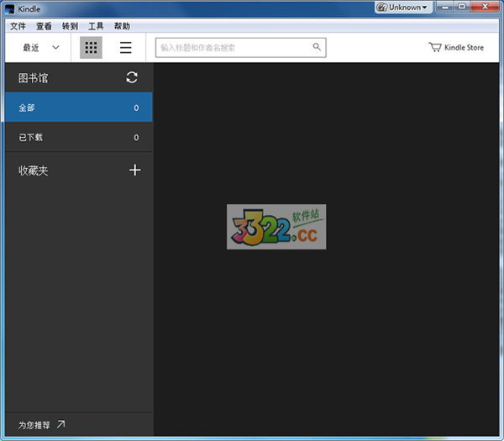This screenshot has width=504, height=441.
Task: Click the Kindle app icon in title bar
Action: coord(9,8)
